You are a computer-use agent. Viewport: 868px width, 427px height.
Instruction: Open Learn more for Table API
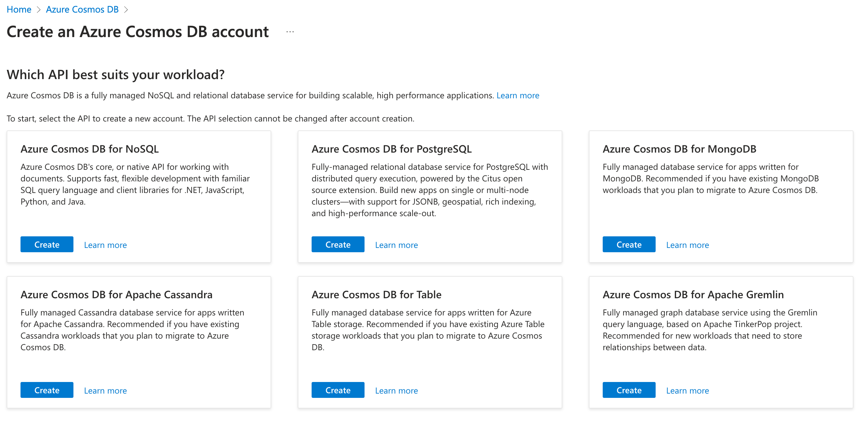tap(396, 391)
